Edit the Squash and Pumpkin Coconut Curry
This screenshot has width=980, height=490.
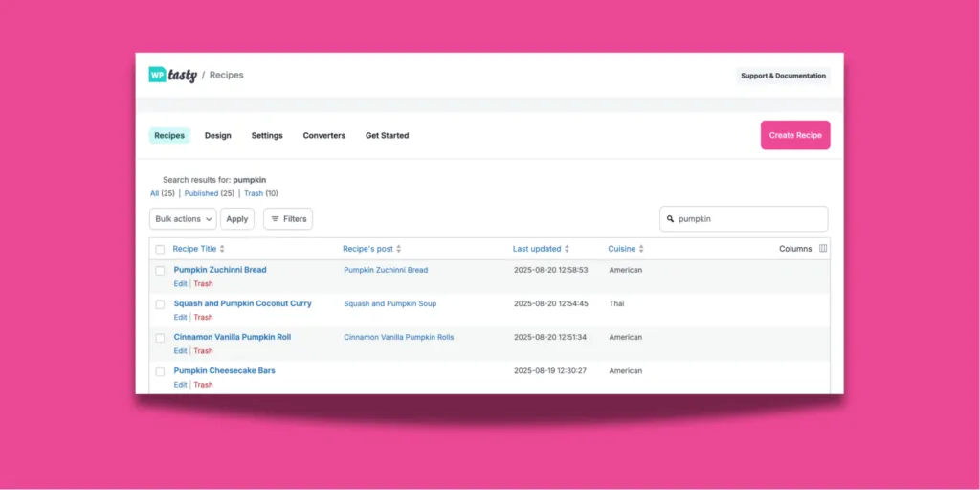180,318
